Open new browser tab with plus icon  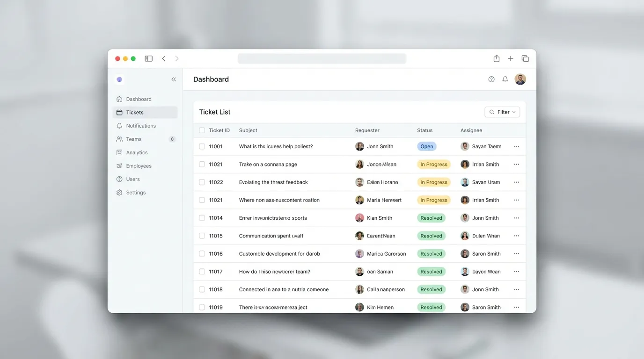(x=511, y=58)
